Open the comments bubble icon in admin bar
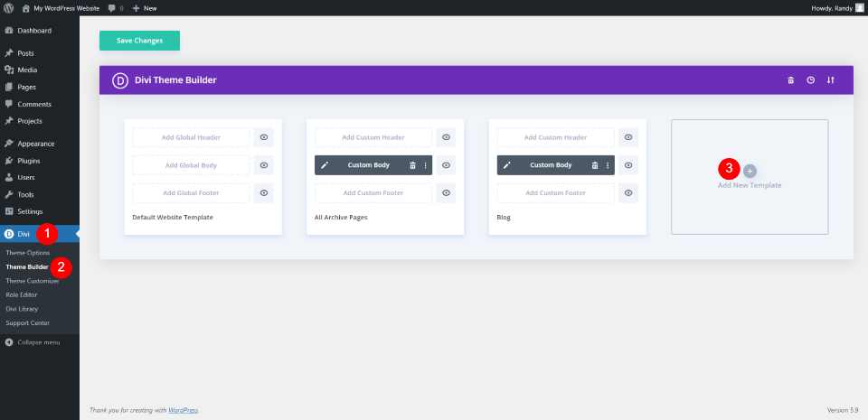This screenshot has height=420, width=868. pyautogui.click(x=112, y=8)
